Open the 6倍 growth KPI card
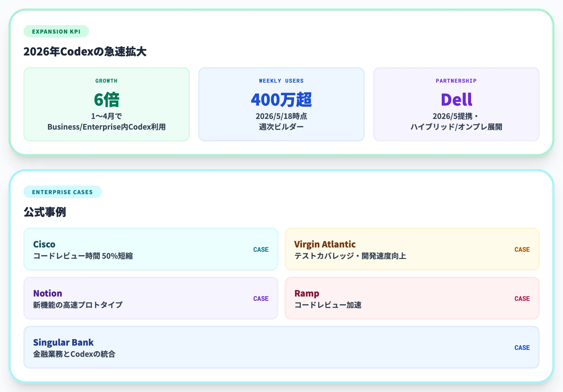The image size is (563, 392). point(107,104)
